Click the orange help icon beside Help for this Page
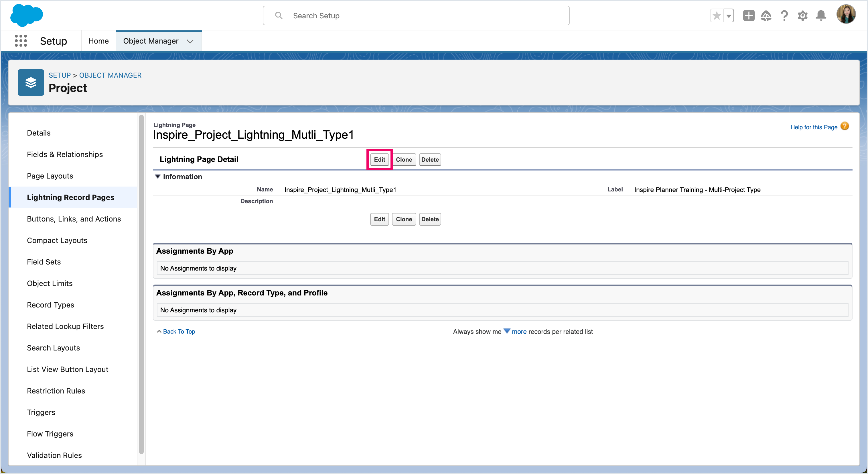Viewport: 868px width, 474px height. 845,126
